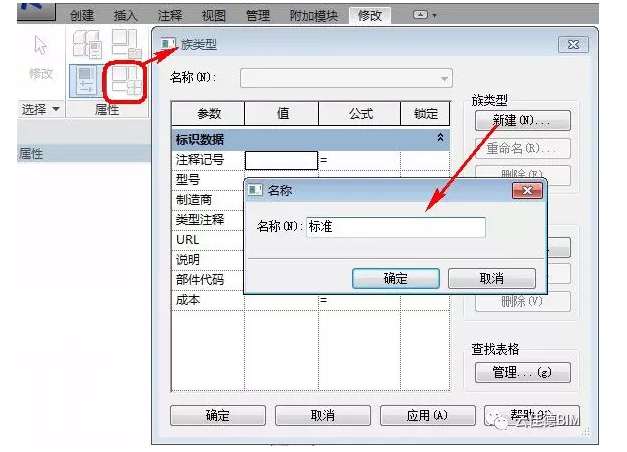Click 取消 at bottom of 族类型 dialog
This screenshot has width=627, height=452.
(x=323, y=416)
